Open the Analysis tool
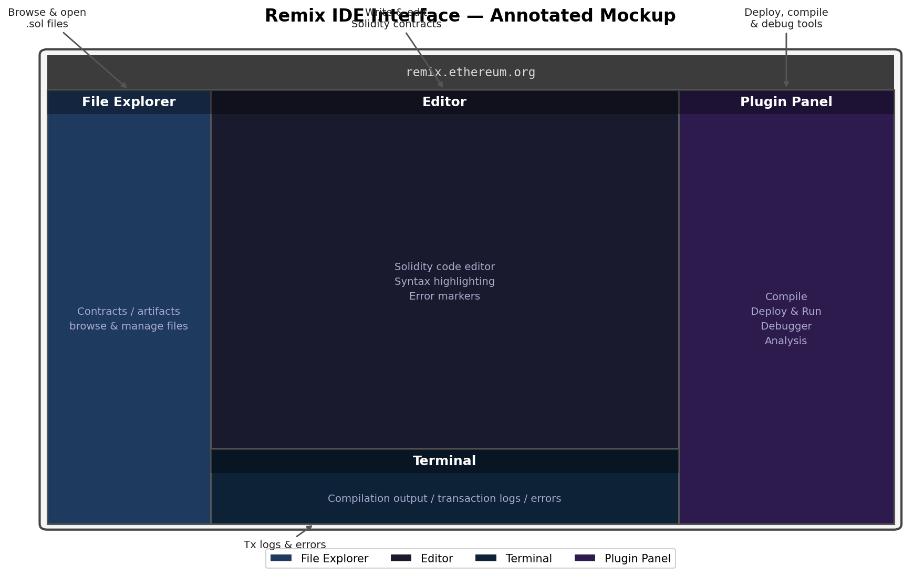This screenshot has height=576, width=924. point(785,341)
